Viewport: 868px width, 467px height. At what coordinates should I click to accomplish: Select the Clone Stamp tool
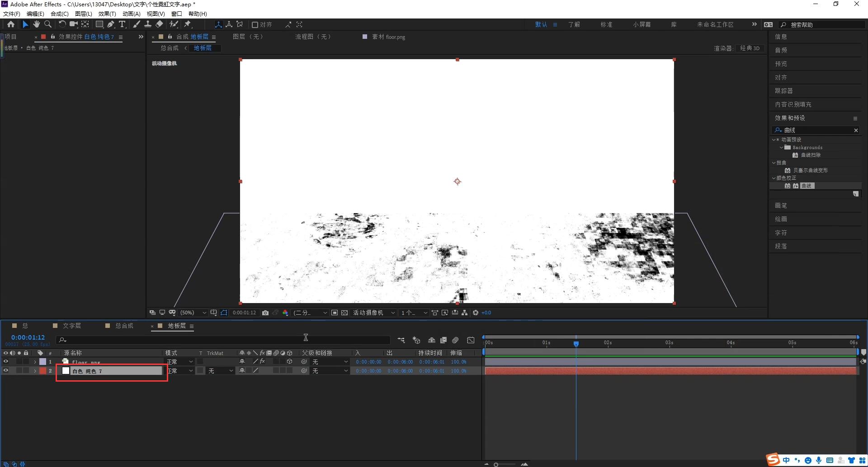click(x=147, y=24)
